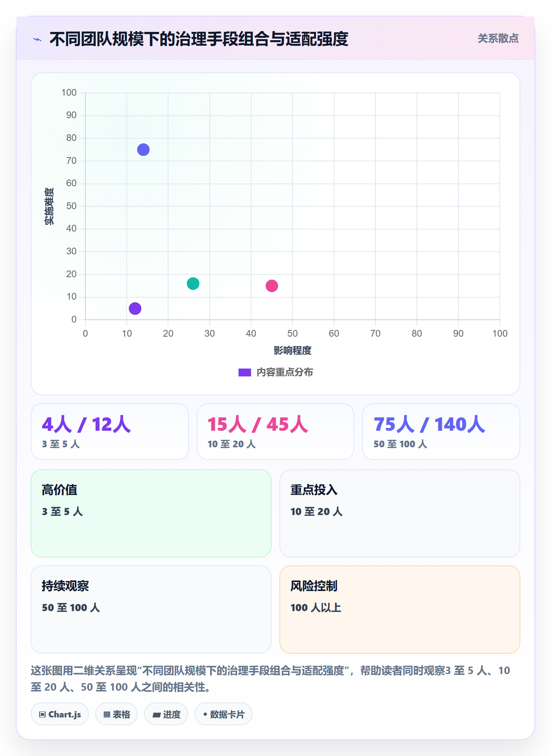Select the 持续观察 quadrant card
This screenshot has height=756, width=551.
click(x=151, y=610)
